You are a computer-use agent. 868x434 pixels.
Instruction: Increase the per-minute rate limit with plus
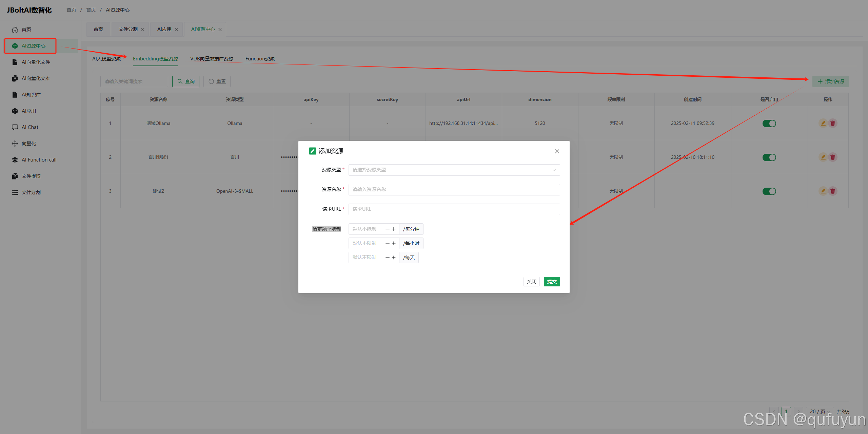pyautogui.click(x=394, y=229)
